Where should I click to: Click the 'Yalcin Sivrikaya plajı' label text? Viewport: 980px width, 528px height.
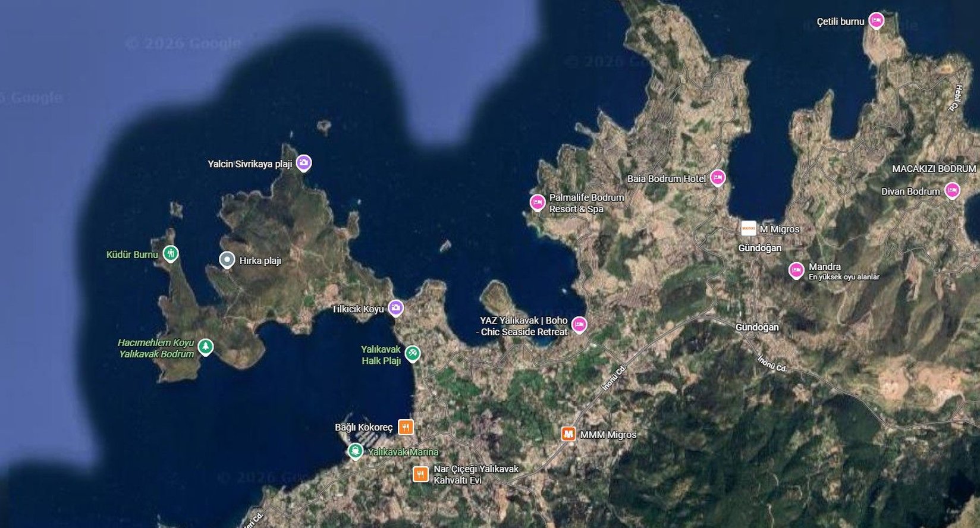[x=250, y=164]
